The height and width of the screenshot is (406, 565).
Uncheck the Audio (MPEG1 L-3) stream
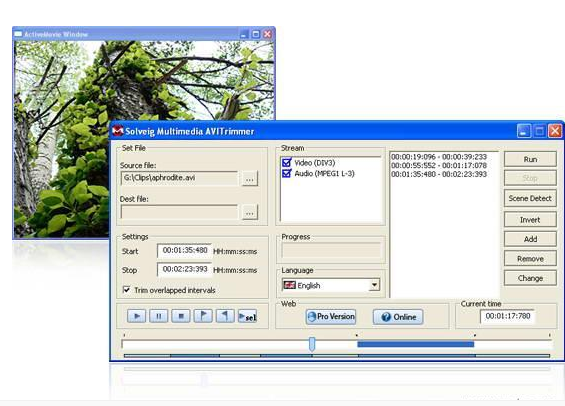coord(287,174)
